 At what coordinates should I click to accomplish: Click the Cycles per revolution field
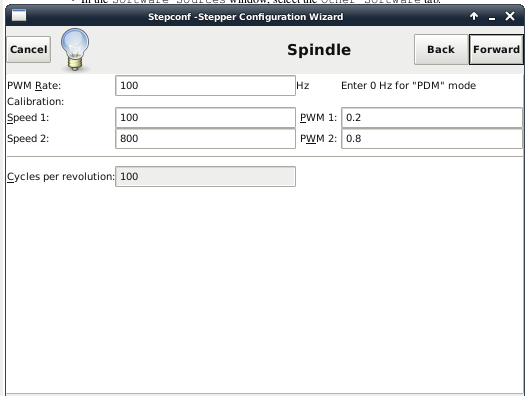pos(205,176)
